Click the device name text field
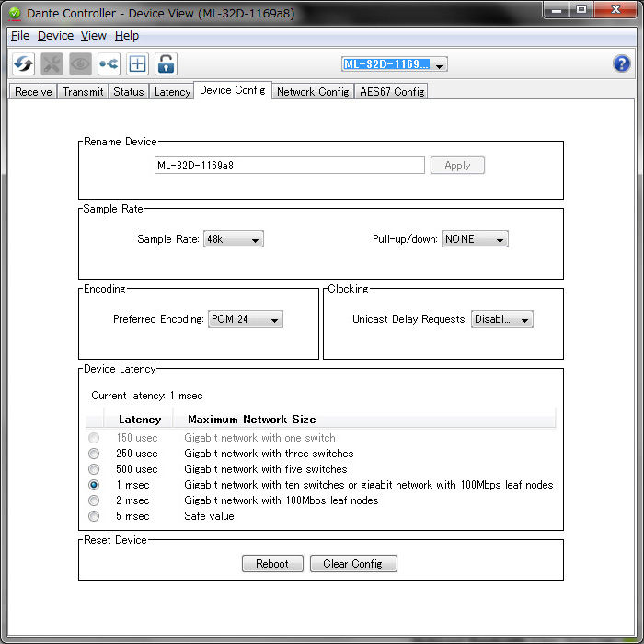This screenshot has height=644, width=644. (290, 166)
